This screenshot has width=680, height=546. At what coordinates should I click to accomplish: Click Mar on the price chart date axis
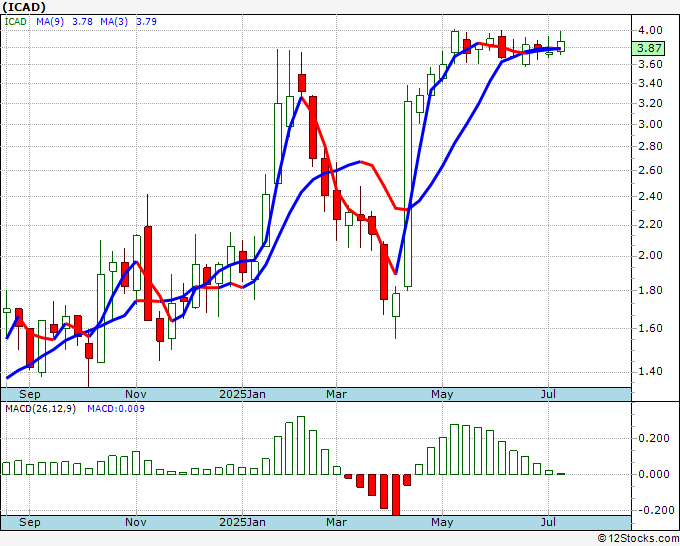click(337, 394)
